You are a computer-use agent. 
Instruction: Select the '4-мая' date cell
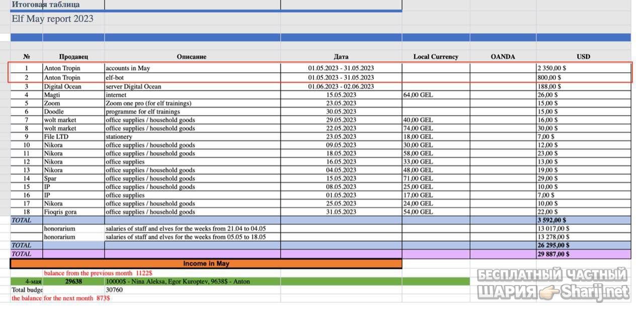coord(27,281)
